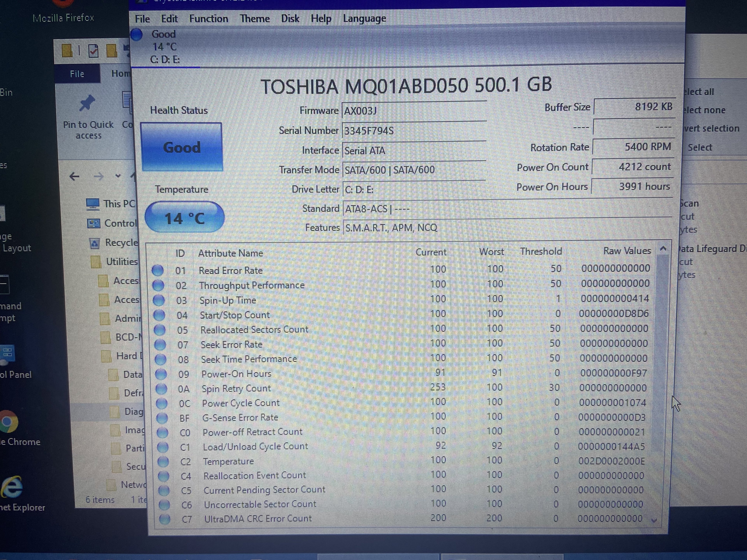Open the Disk menu

pos(290,18)
